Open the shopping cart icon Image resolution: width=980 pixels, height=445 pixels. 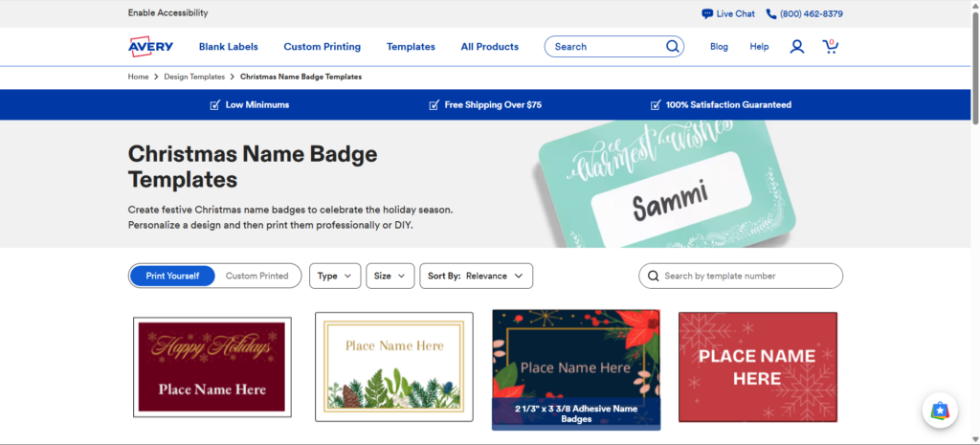tap(830, 46)
